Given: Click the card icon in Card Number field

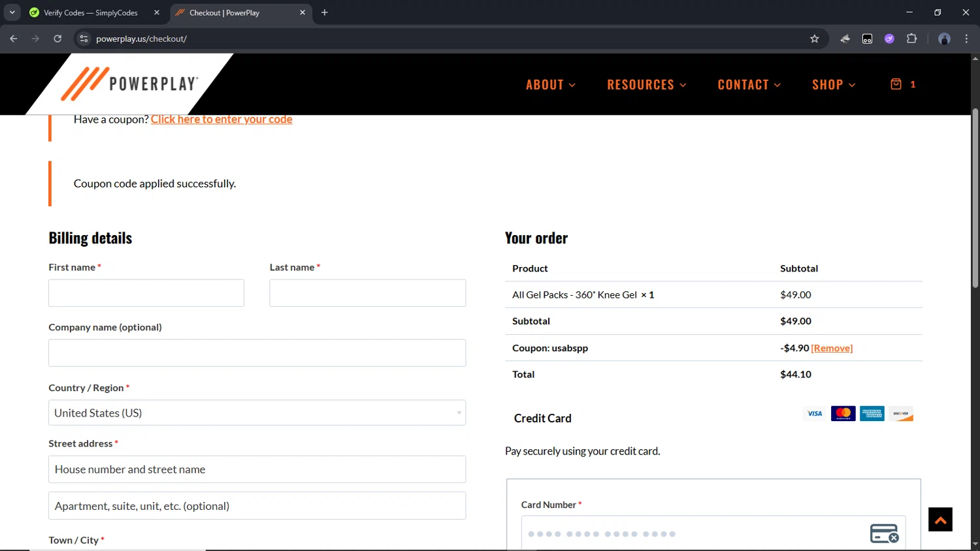Looking at the screenshot, I should pos(885,533).
